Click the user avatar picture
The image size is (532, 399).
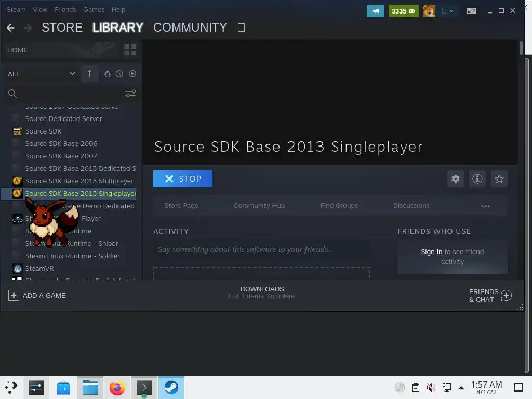coord(429,11)
